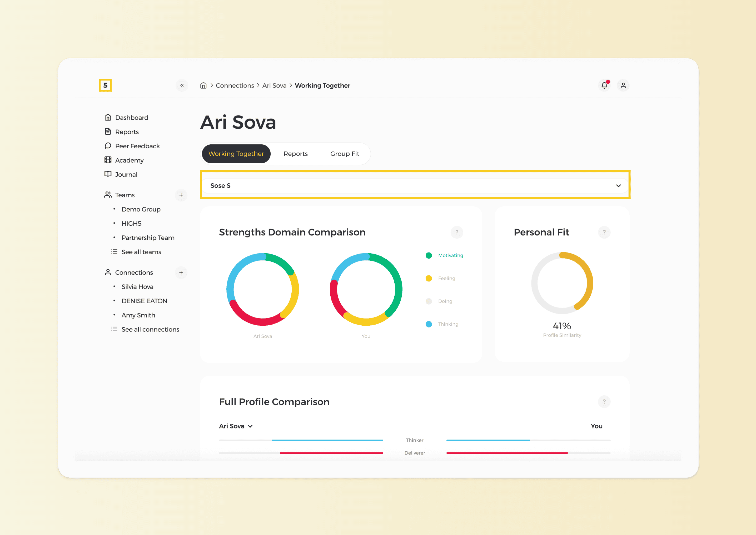
Task: Open the Ari Sova comparison dropdown
Action: click(x=236, y=426)
